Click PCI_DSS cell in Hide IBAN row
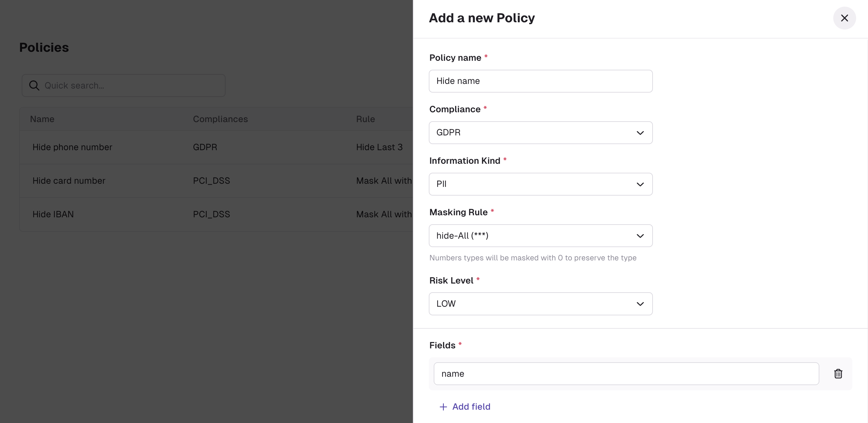The image size is (868, 423). point(211,214)
